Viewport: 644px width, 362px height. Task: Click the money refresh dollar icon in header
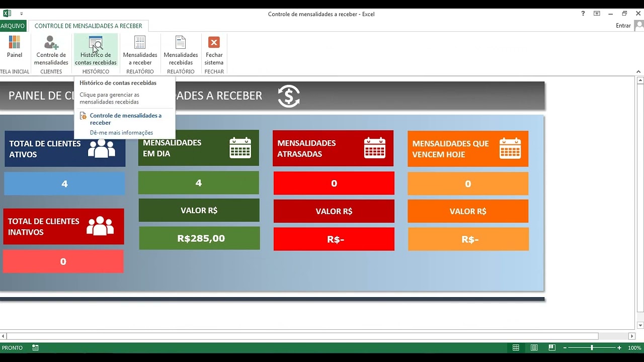point(289,96)
